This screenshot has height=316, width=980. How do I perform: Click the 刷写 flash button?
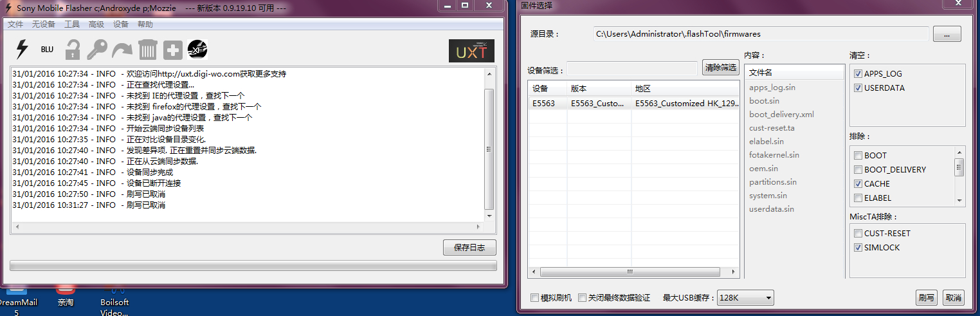(x=927, y=297)
